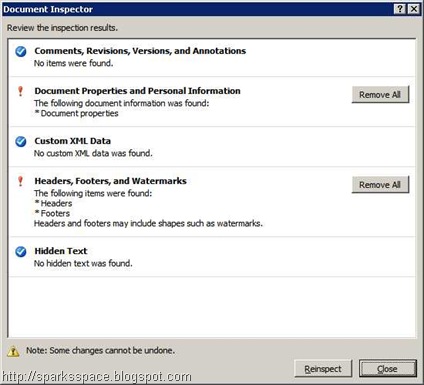Click exclamation icon beside Headers, Footers heading
The height and width of the screenshot is (385, 424).
click(20, 181)
